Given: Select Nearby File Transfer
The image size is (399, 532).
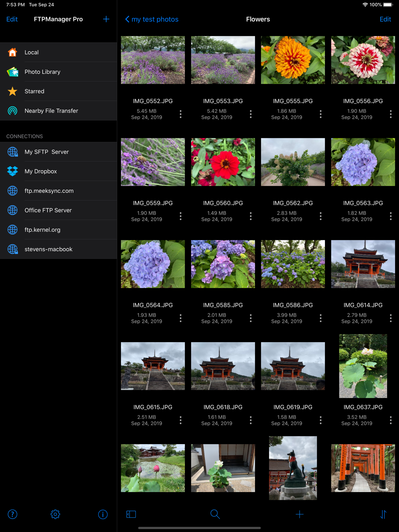Looking at the screenshot, I should coord(58,111).
